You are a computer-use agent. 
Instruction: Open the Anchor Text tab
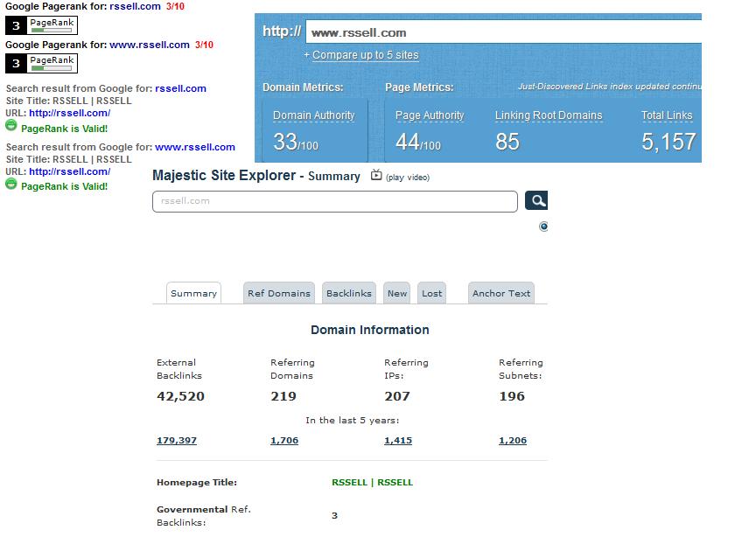501,293
